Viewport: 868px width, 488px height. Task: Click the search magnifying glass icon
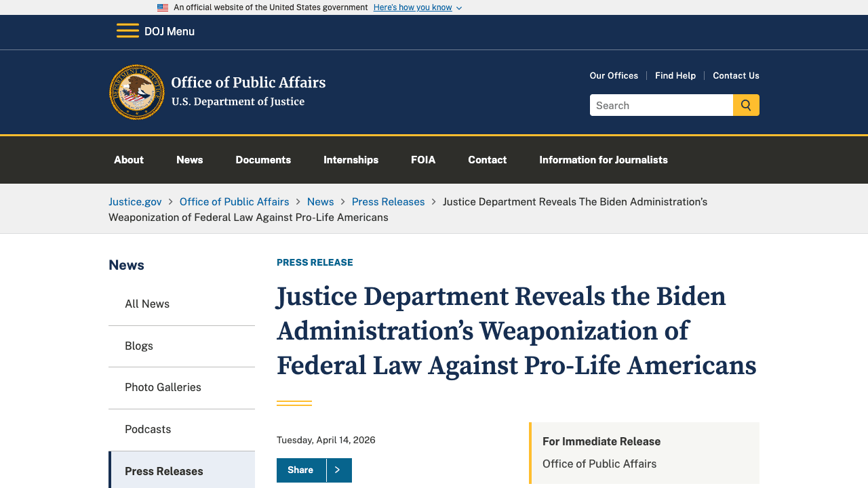(746, 105)
